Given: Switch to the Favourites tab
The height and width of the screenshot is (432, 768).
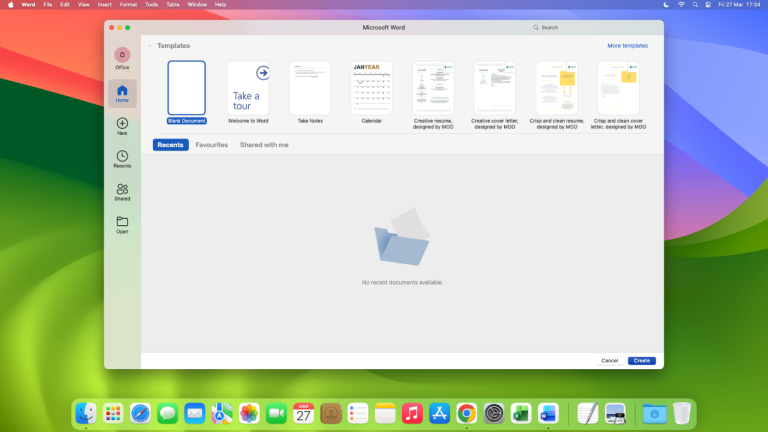Looking at the screenshot, I should [x=211, y=145].
